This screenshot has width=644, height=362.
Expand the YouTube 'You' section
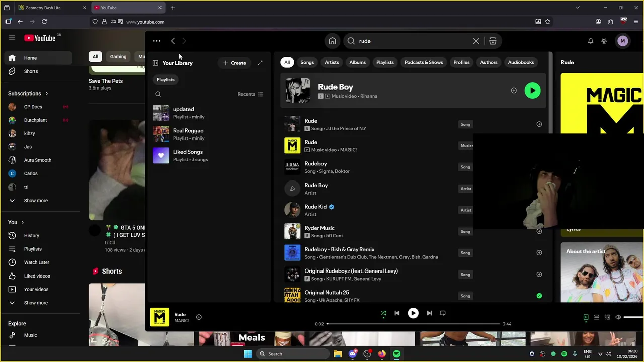pyautogui.click(x=16, y=222)
